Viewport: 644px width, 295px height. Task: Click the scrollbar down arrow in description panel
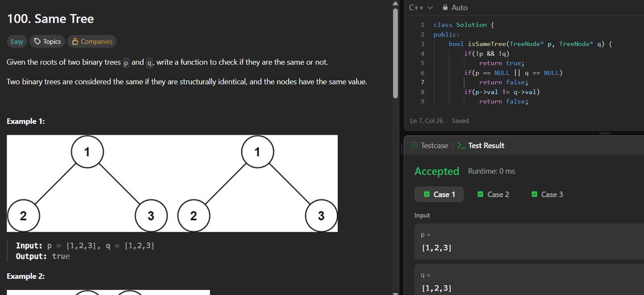coord(396,292)
